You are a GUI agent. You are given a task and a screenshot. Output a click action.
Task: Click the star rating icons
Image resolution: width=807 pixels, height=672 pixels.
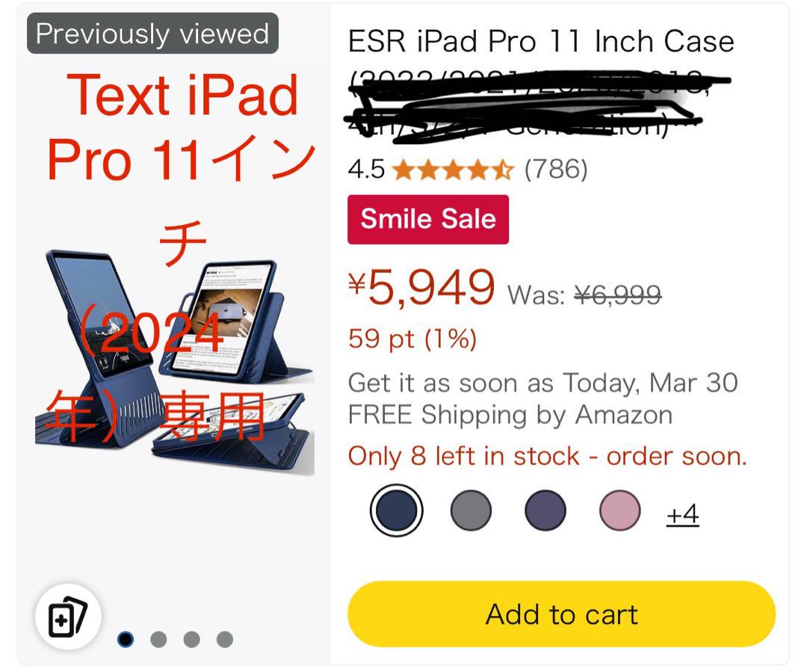pos(453,170)
